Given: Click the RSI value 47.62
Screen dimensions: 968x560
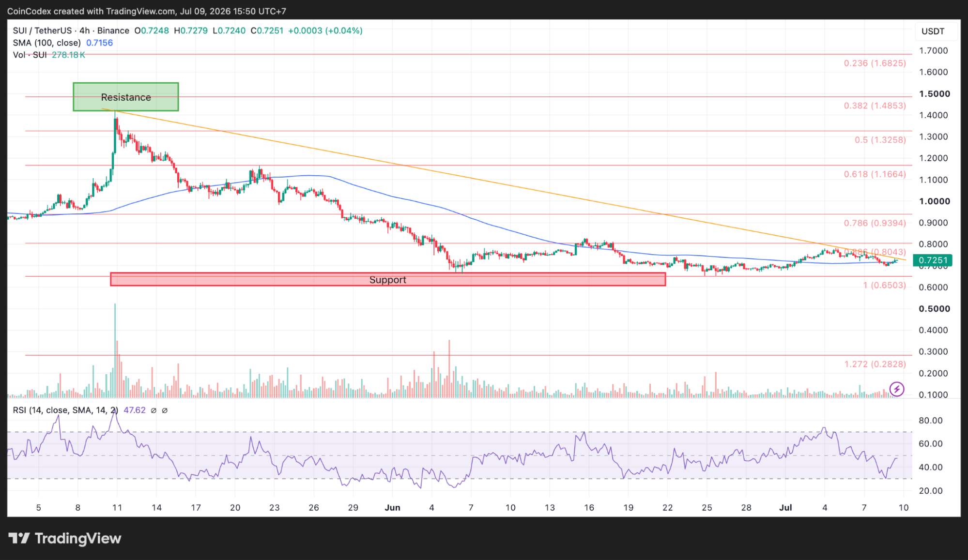Looking at the screenshot, I should (135, 410).
